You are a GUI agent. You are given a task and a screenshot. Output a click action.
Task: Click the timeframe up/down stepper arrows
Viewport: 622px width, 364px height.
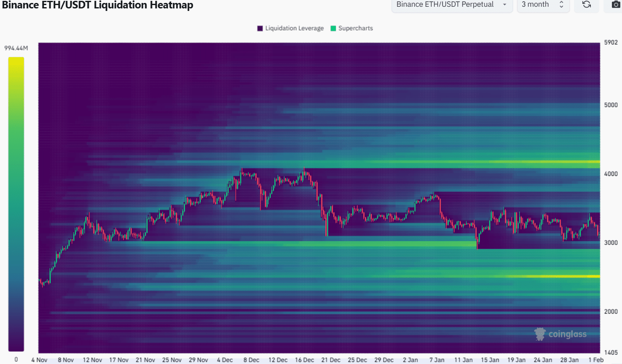click(x=561, y=5)
